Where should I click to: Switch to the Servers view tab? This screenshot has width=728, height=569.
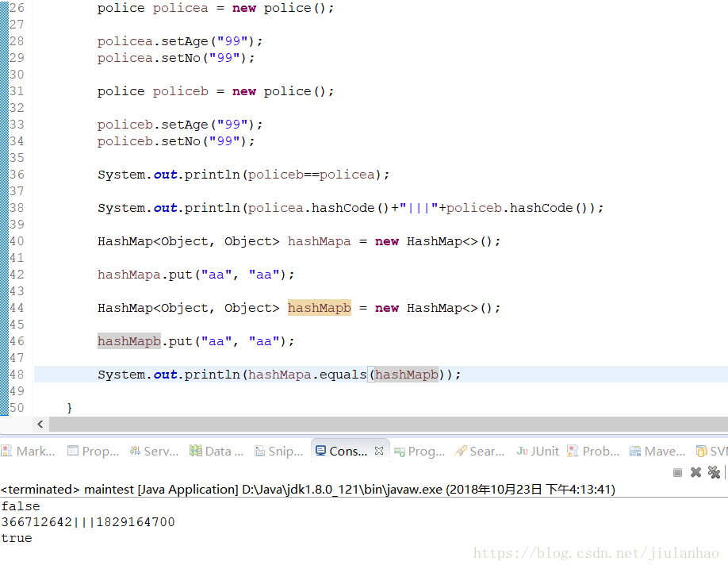154,451
